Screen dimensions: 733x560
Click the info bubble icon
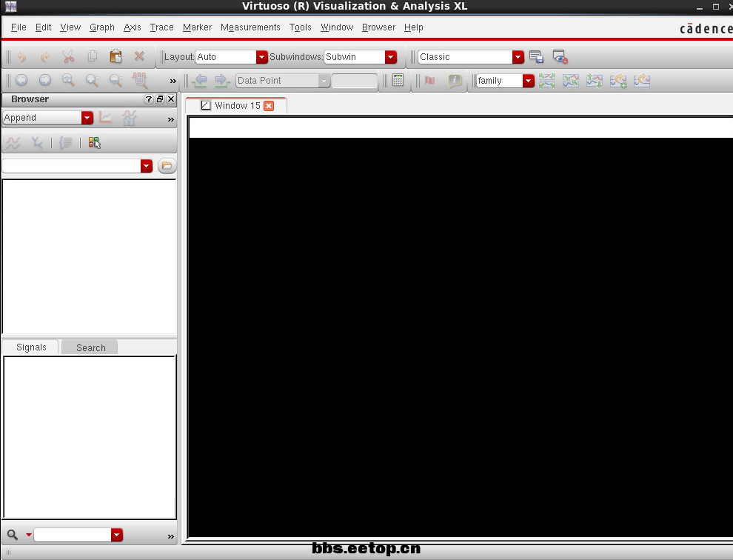click(x=455, y=81)
